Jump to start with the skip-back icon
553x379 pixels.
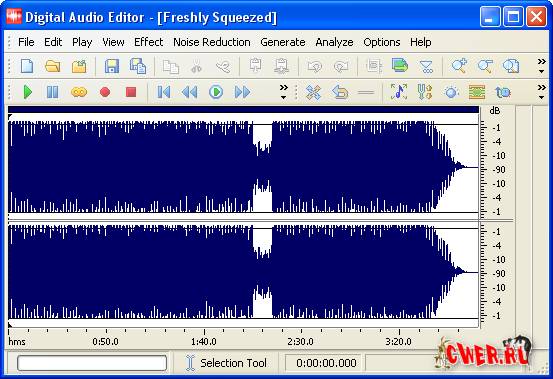pyautogui.click(x=164, y=92)
